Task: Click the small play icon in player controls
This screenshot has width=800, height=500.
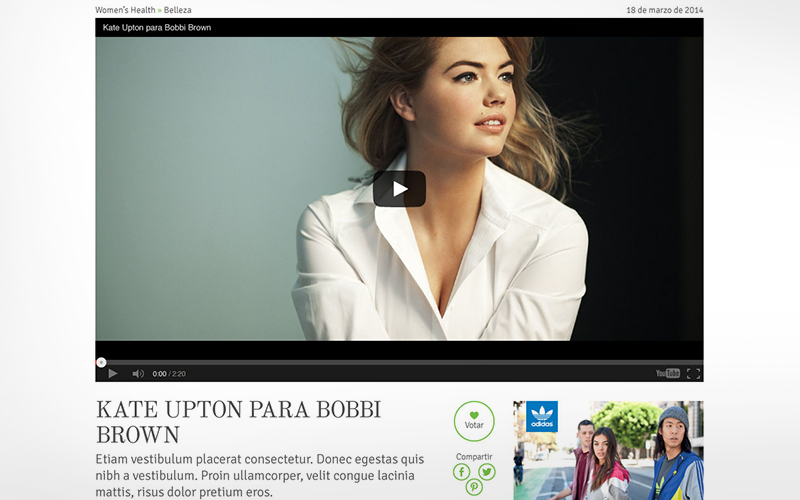Action: [113, 373]
